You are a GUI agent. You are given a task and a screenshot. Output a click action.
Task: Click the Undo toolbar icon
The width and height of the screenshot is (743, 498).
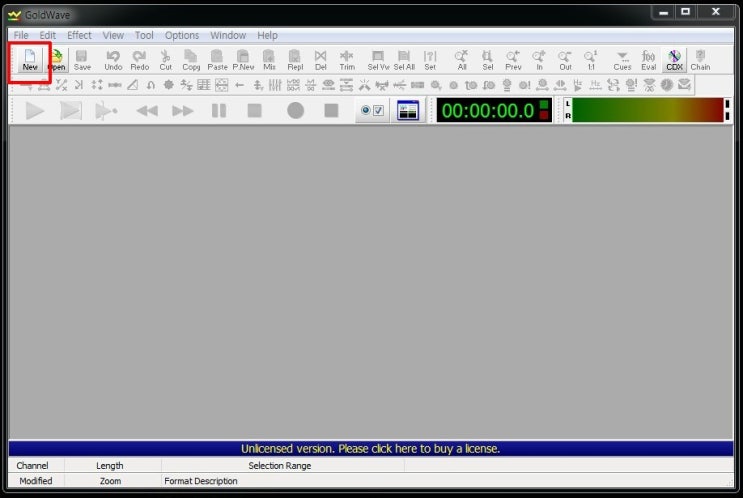[x=113, y=60]
